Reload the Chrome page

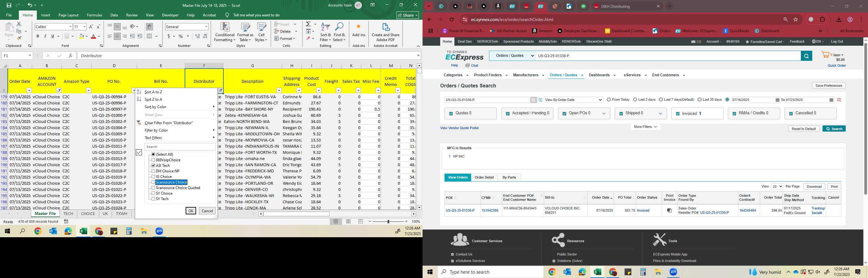(452, 19)
